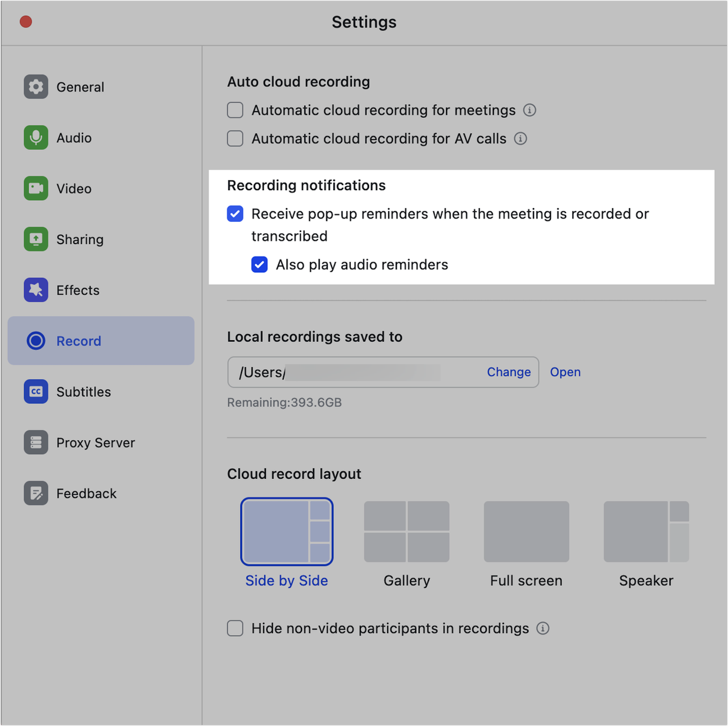This screenshot has width=728, height=726.
Task: Enable automatic cloud recording for meetings
Action: coord(235,110)
